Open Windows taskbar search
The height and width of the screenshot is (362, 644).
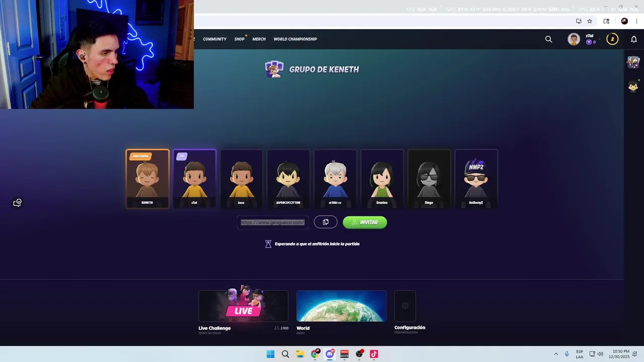[x=285, y=354]
